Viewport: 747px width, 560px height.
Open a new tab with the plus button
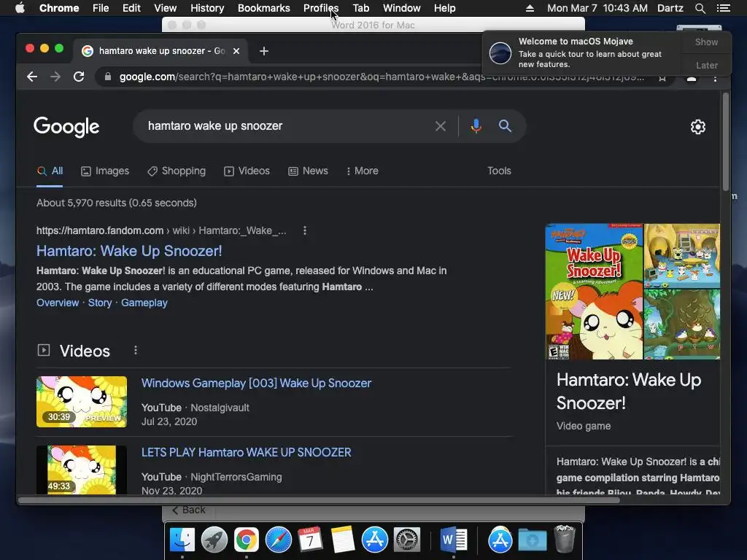264,51
